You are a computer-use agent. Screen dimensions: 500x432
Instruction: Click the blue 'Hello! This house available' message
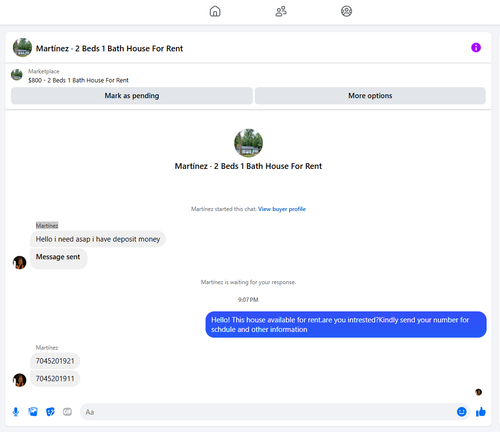[x=346, y=325]
